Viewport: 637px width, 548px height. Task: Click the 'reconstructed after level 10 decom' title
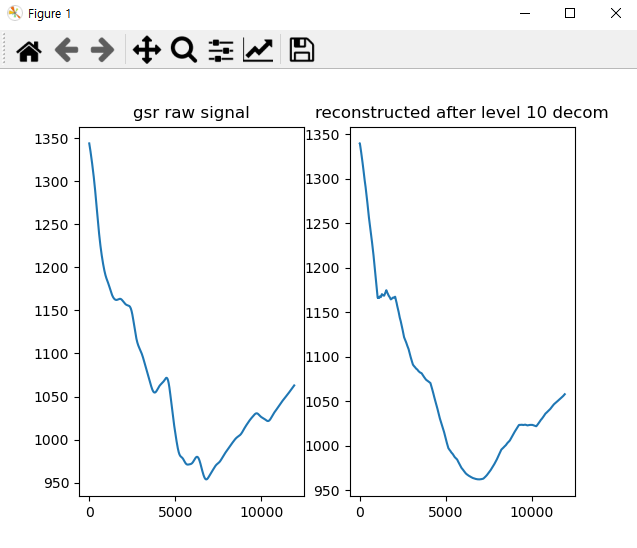tap(462, 113)
